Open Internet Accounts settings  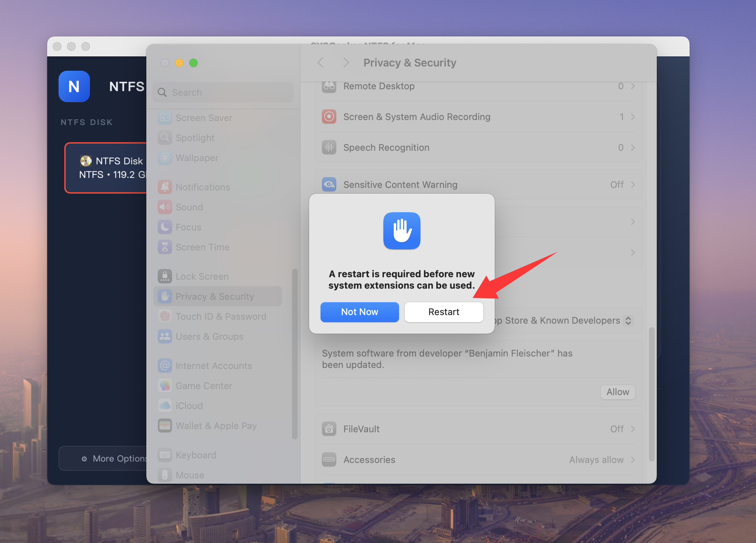click(213, 365)
